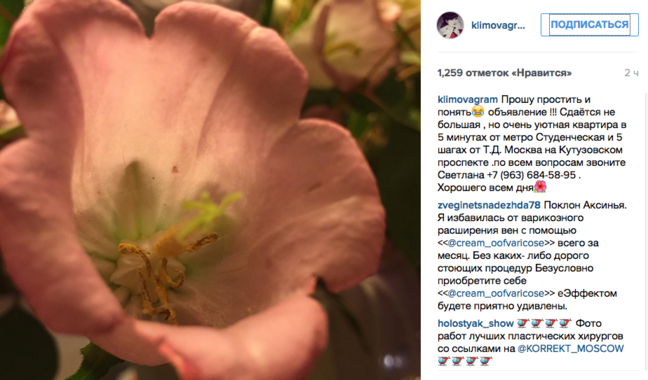
Task: Open klimovagram username in the caption
Action: (467, 100)
